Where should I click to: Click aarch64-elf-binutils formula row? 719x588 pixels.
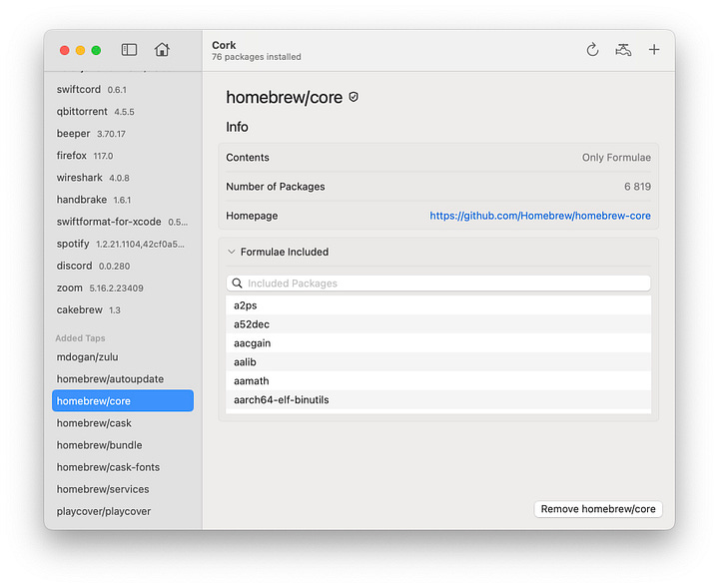pos(438,399)
